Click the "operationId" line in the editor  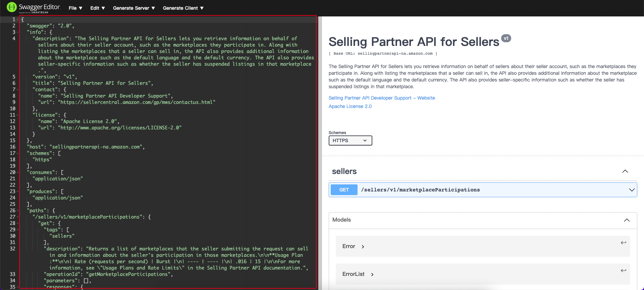[108, 274]
